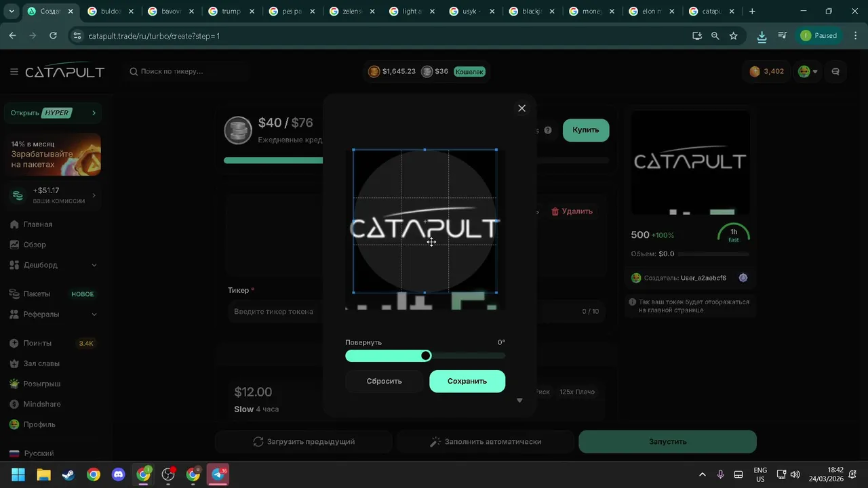Click the Купить button

click(586, 130)
